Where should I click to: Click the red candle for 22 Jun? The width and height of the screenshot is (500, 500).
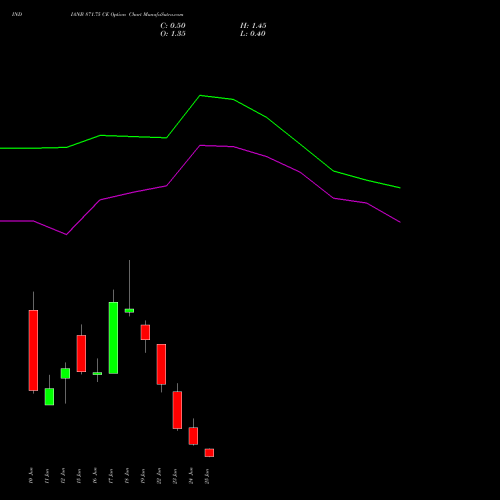[x=161, y=364]
